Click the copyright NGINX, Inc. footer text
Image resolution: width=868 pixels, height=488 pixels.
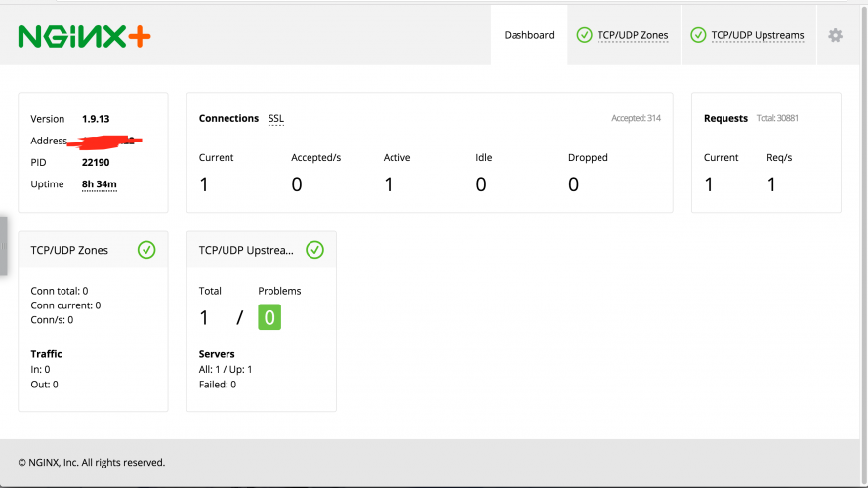tap(92, 462)
